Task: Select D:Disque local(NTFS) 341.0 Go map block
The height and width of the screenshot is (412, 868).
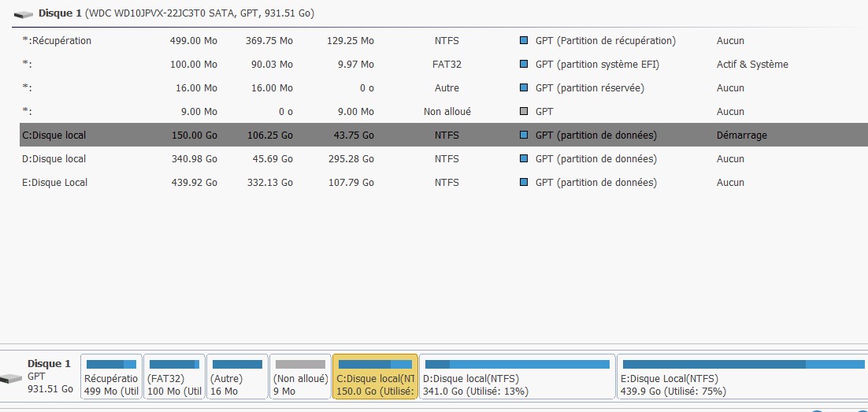Action: pyautogui.click(x=517, y=377)
